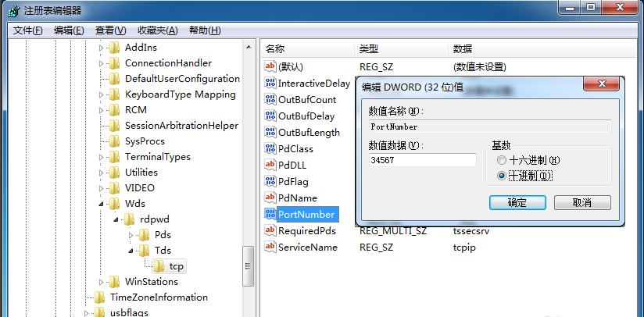Expand the Pds tree node
This screenshot has height=317, width=644.
(x=131, y=235)
